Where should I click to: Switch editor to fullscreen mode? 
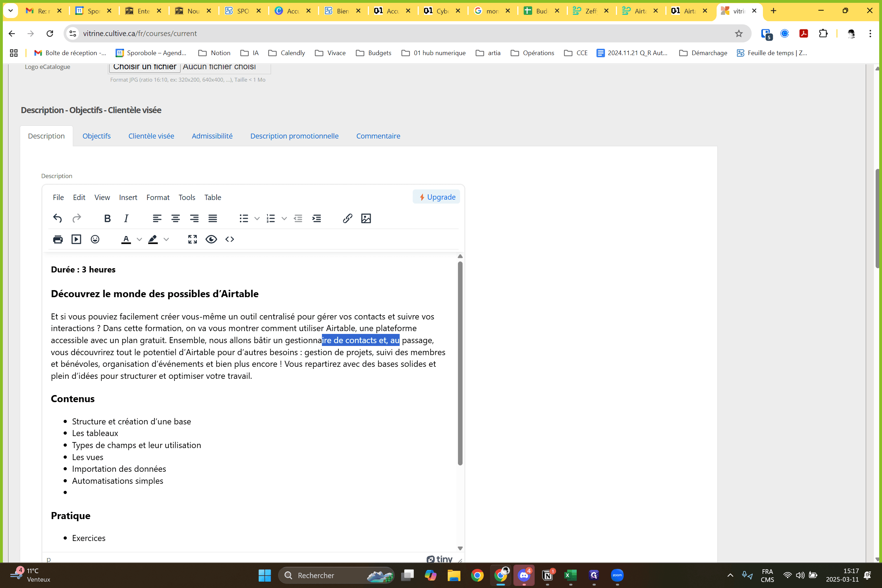point(193,239)
